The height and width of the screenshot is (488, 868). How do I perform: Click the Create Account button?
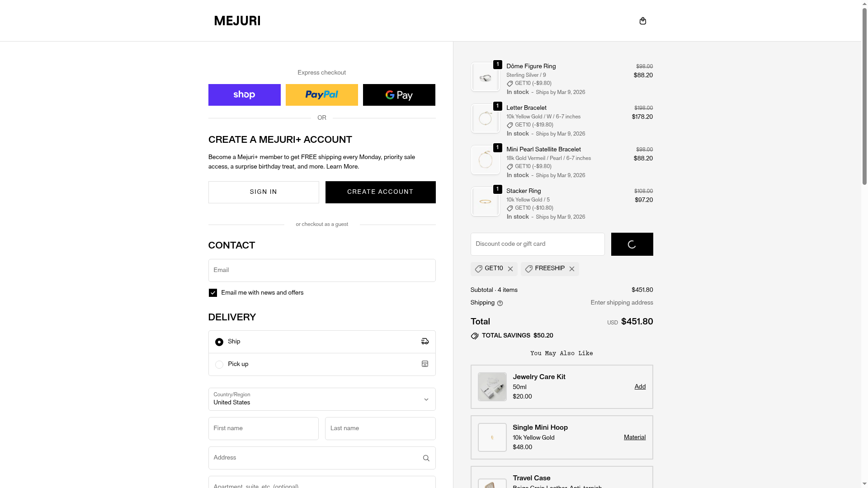point(380,192)
